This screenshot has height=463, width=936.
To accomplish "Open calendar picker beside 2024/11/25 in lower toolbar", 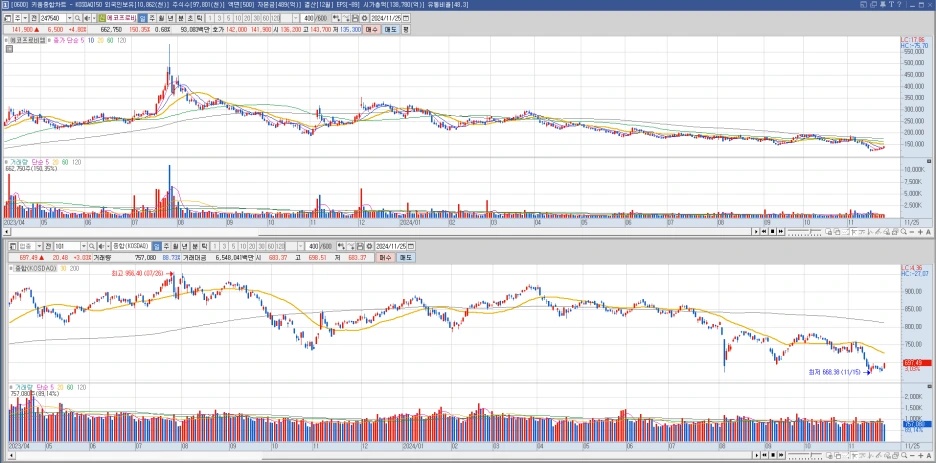I will pyautogui.click(x=410, y=246).
